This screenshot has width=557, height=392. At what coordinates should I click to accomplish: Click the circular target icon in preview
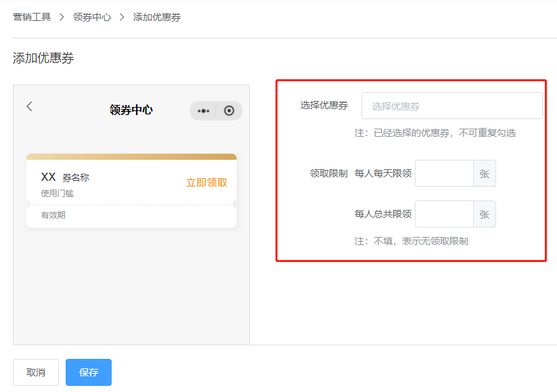(x=229, y=111)
